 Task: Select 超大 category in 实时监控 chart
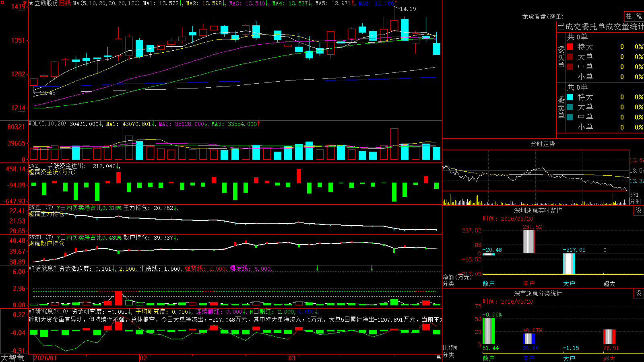click(609, 284)
